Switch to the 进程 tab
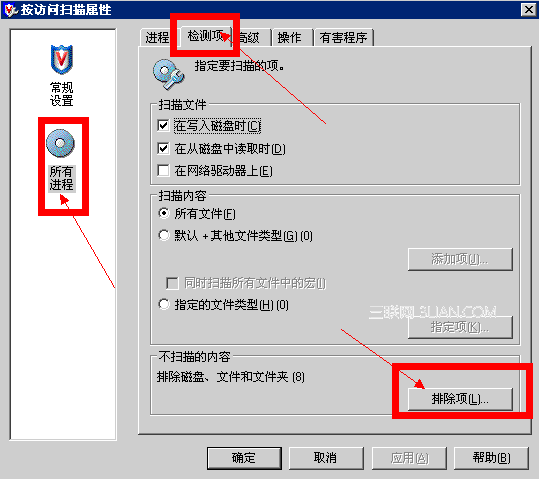The width and height of the screenshot is (539, 479). pyautogui.click(x=157, y=37)
